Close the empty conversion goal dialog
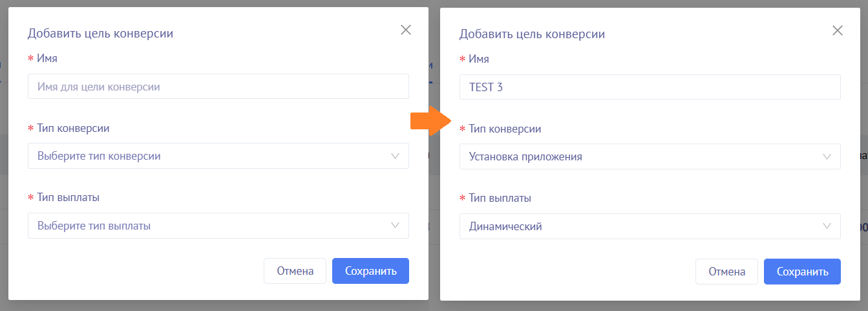Screen dimensions: 868x311 click(406, 30)
